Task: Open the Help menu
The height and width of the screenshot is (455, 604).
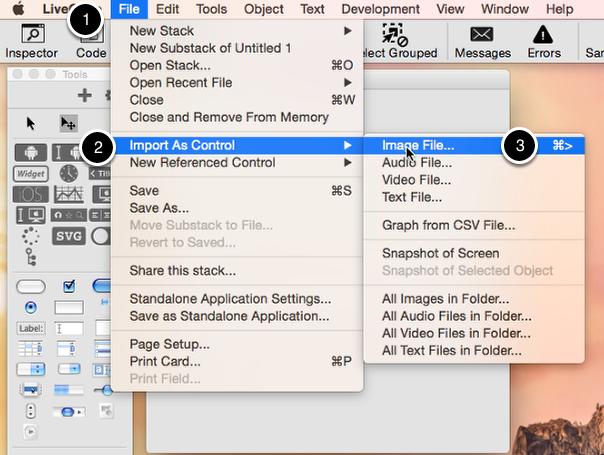Action: pos(560,9)
